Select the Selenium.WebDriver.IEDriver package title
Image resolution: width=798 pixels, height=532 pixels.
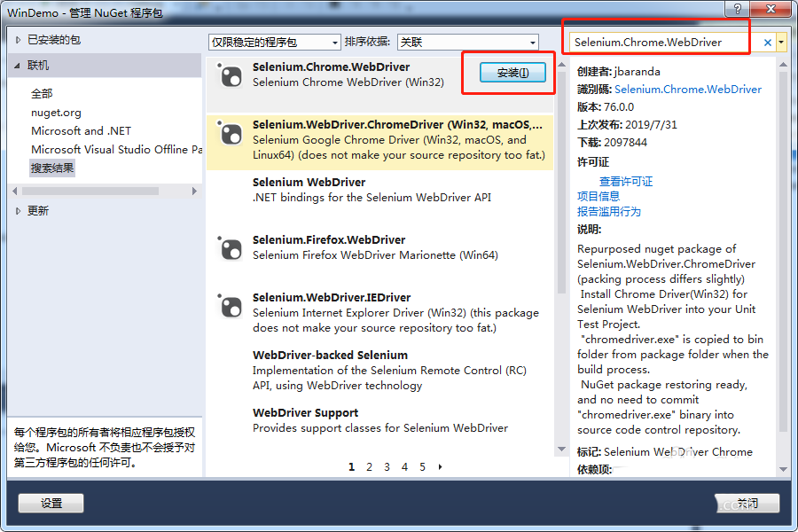[332, 297]
